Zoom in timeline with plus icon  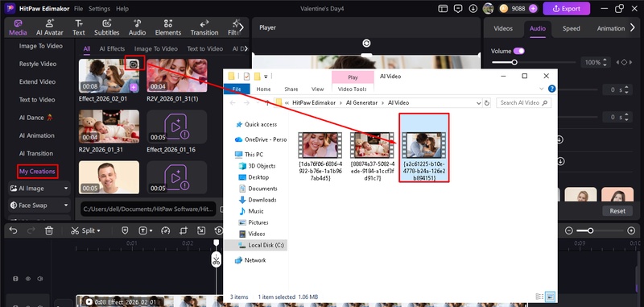(x=631, y=230)
